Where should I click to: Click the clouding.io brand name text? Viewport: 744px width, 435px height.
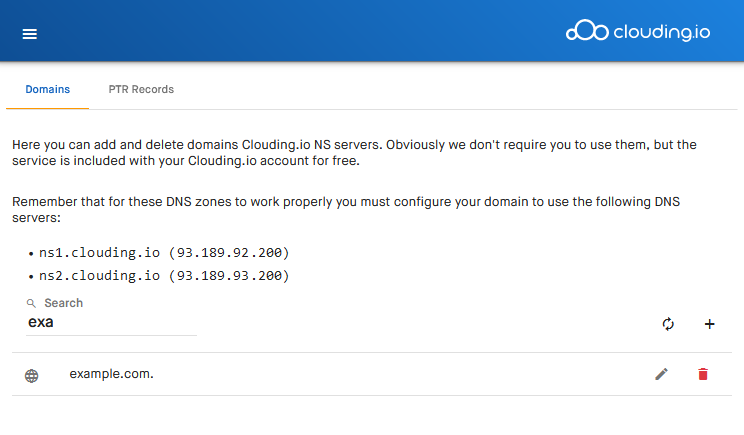661,32
